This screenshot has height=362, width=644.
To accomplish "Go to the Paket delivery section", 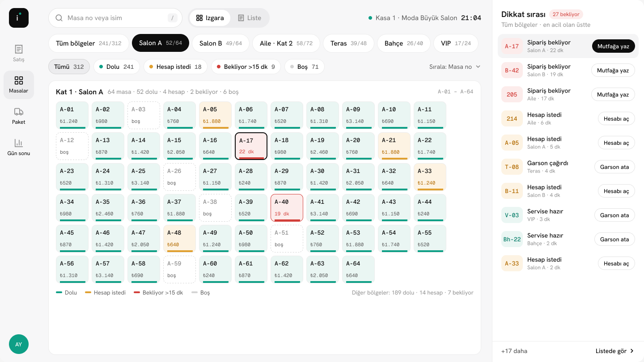I will click(19, 116).
